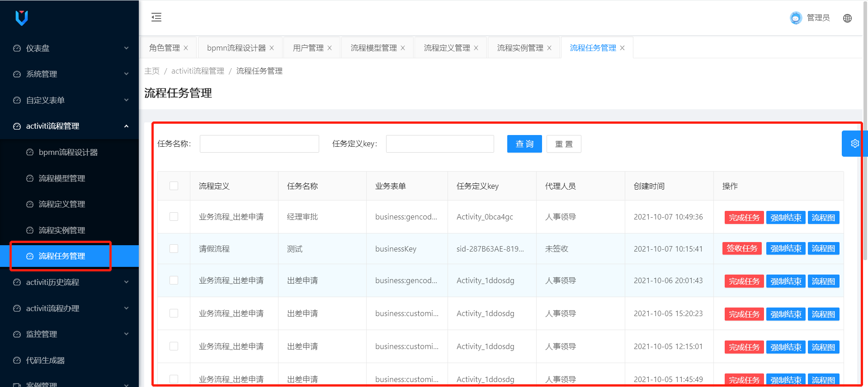
Task: Switch to the 流程模型管理 tab
Action: [374, 48]
